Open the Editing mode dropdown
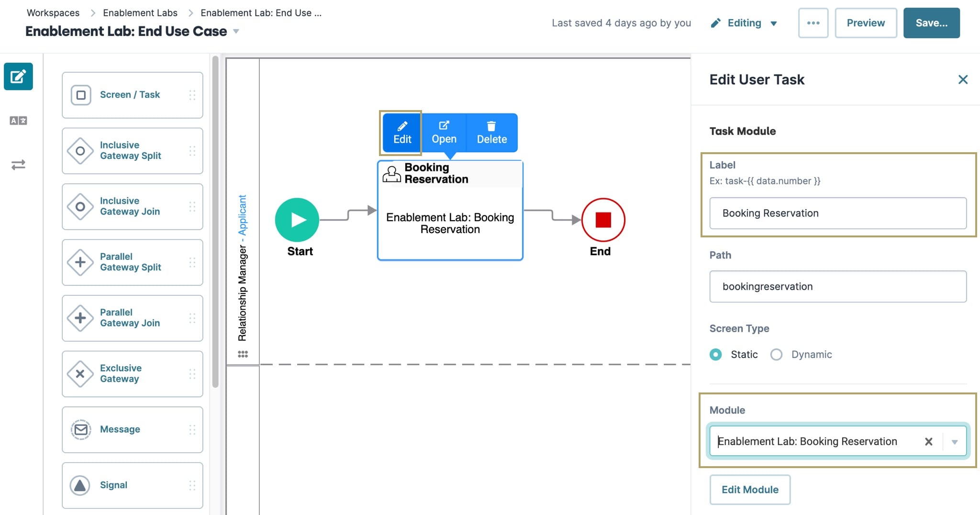 click(744, 23)
